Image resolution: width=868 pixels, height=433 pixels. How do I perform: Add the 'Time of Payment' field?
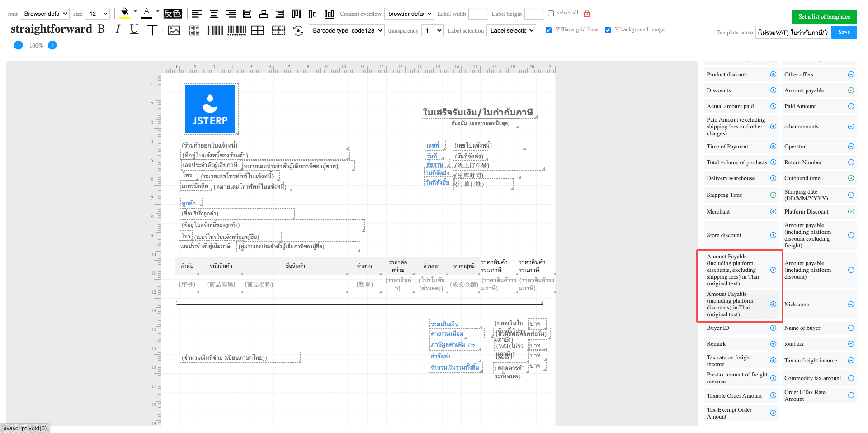point(773,147)
